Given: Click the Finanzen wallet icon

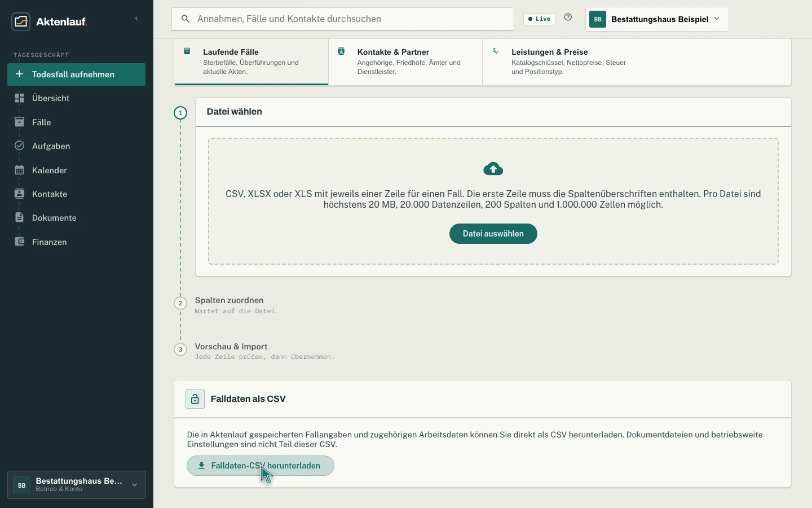Looking at the screenshot, I should 20,242.
